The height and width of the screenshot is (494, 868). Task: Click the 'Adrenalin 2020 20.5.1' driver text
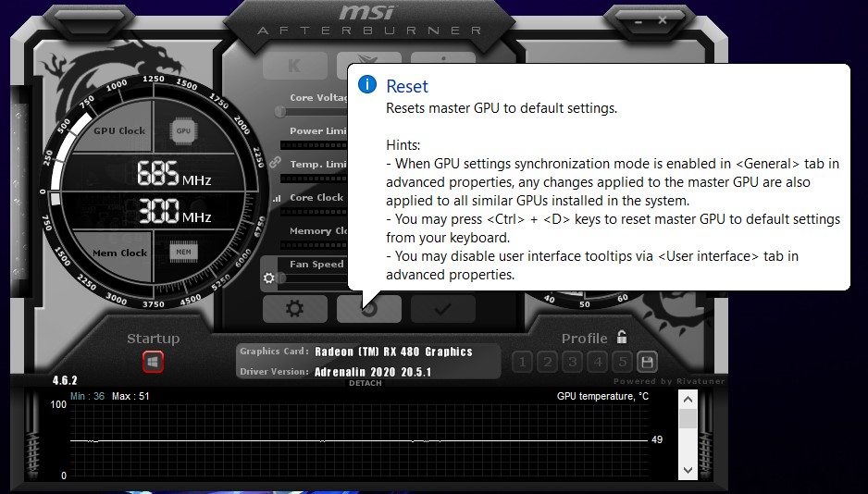[x=373, y=372]
